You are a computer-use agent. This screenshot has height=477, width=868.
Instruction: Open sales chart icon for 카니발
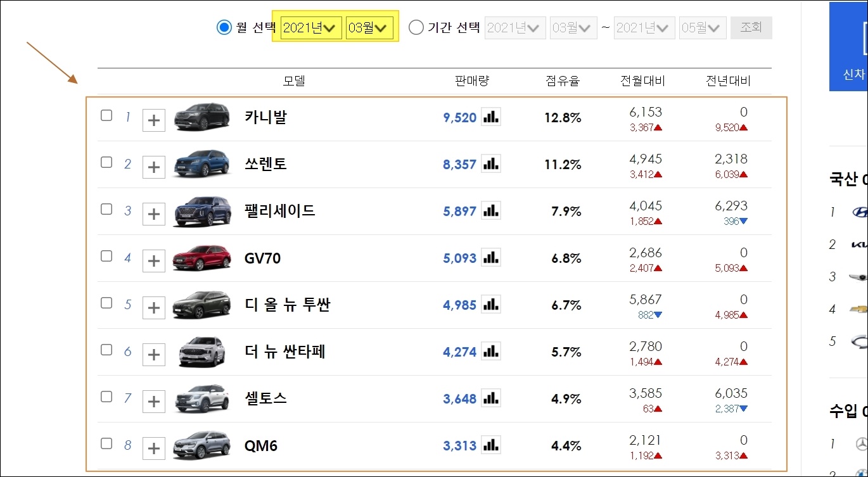[491, 117]
